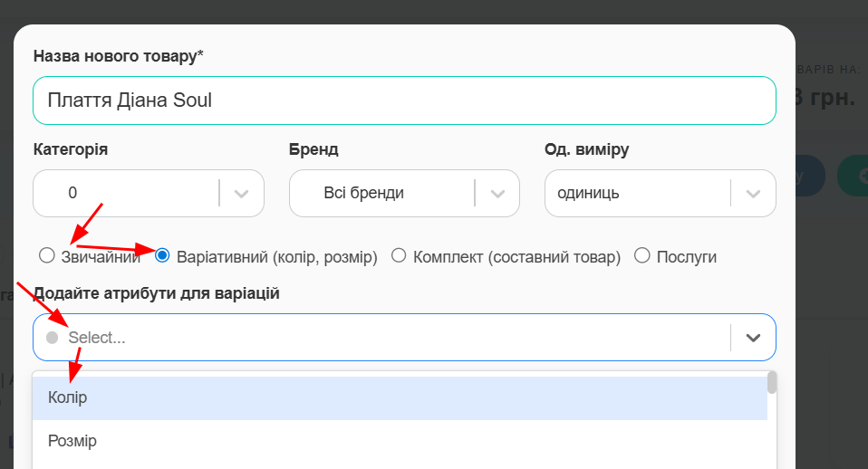Click the attributes Select chevron arrow

click(753, 338)
